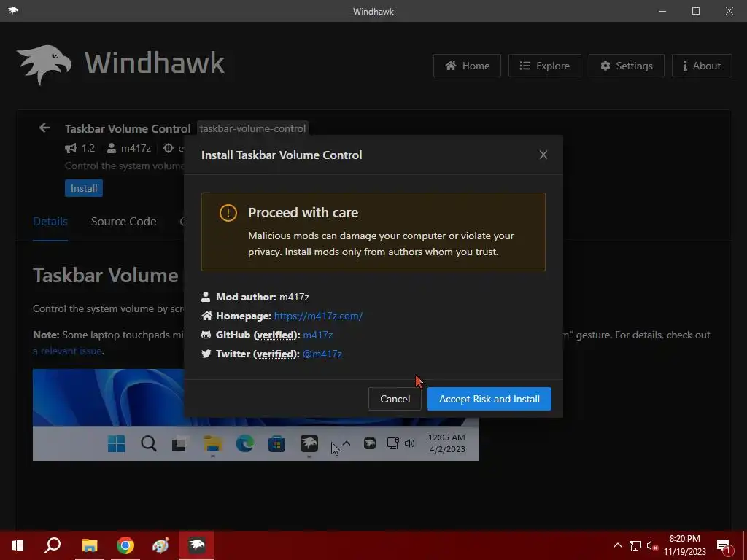Open the Explore mods page
The height and width of the screenshot is (560, 747).
point(544,66)
